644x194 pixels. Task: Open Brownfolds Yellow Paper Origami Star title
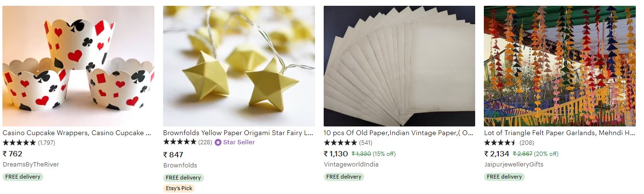click(x=238, y=133)
